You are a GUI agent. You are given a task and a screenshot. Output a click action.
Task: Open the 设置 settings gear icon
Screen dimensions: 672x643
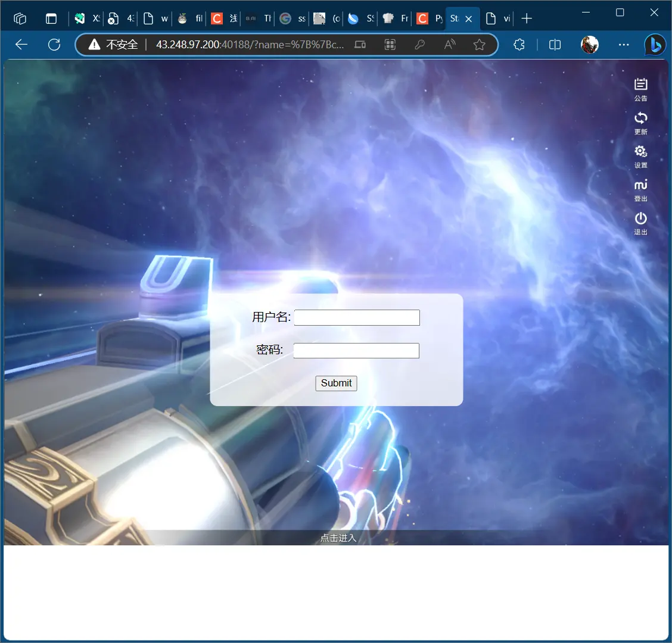coord(640,155)
